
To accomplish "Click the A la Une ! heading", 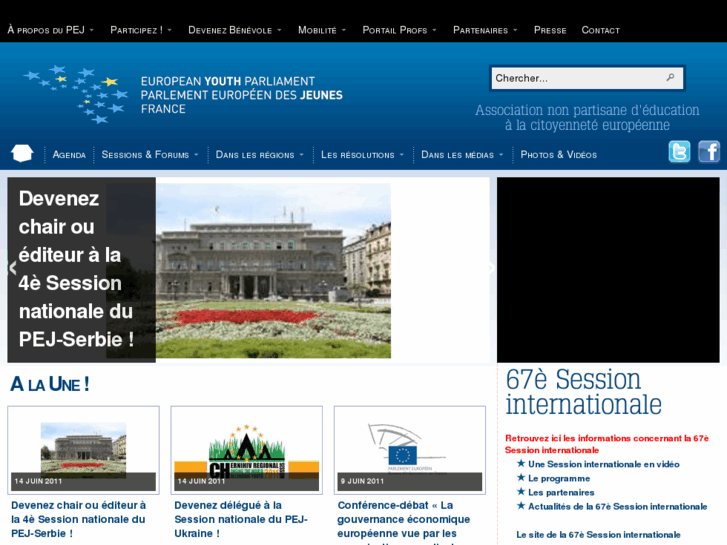I will pyautogui.click(x=50, y=384).
